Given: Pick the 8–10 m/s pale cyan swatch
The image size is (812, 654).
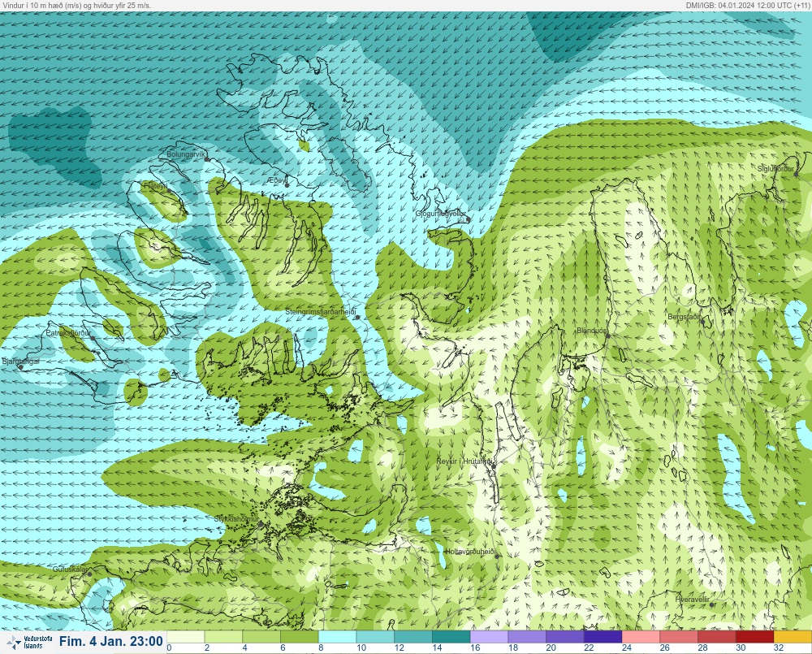Looking at the screenshot, I should [x=337, y=637].
